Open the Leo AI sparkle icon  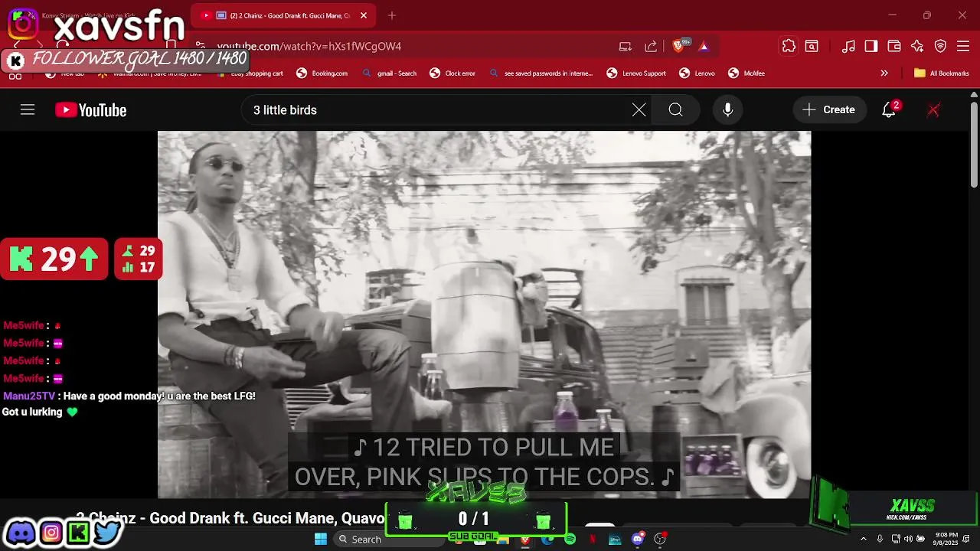click(917, 46)
